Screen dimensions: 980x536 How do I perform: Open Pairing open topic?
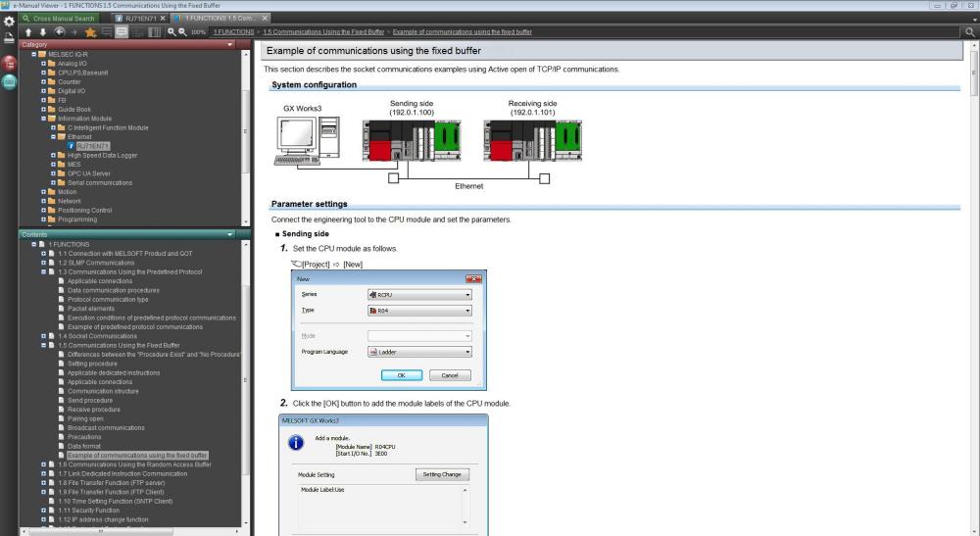coord(85,418)
